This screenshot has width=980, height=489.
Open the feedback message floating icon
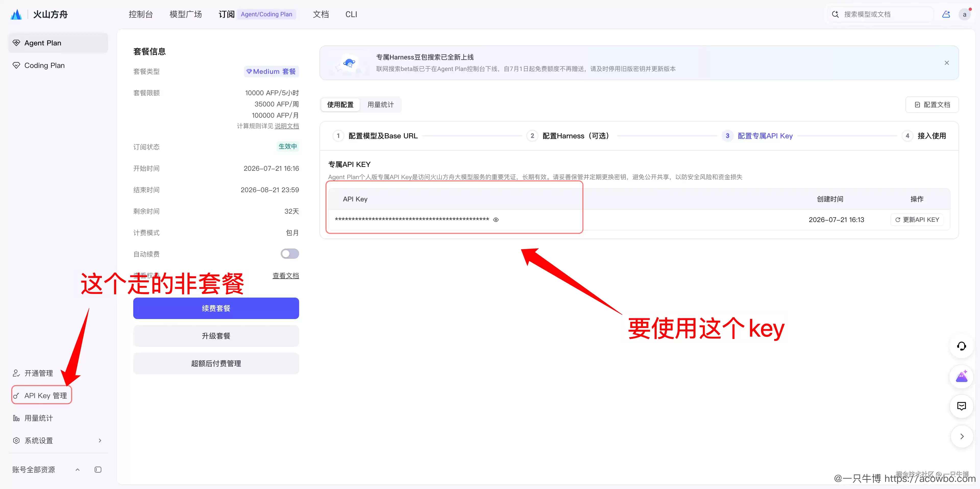click(961, 406)
